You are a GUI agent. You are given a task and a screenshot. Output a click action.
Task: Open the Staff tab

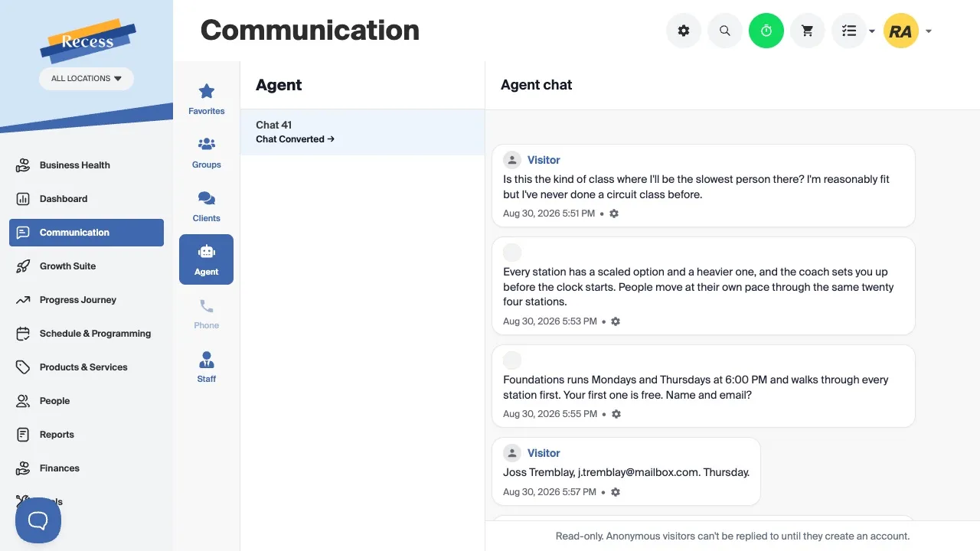pos(207,367)
